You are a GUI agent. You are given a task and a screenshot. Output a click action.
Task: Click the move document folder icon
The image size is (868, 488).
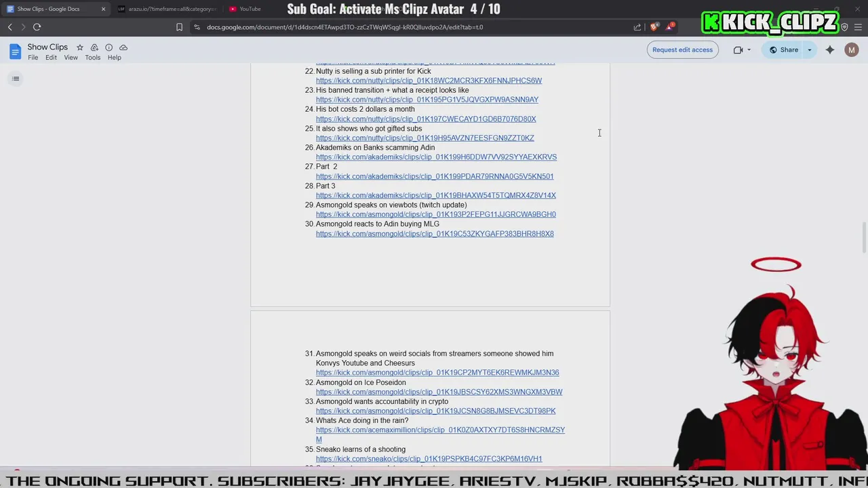click(94, 47)
